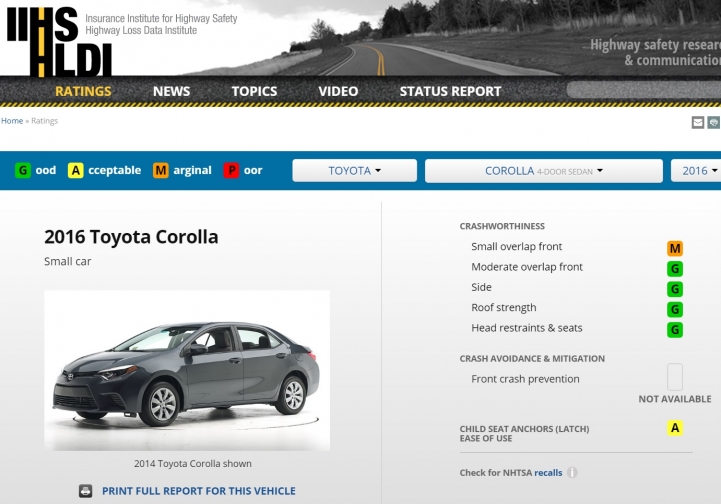The image size is (721, 504).
Task: Open the 2016 year dropdown
Action: [x=696, y=171]
